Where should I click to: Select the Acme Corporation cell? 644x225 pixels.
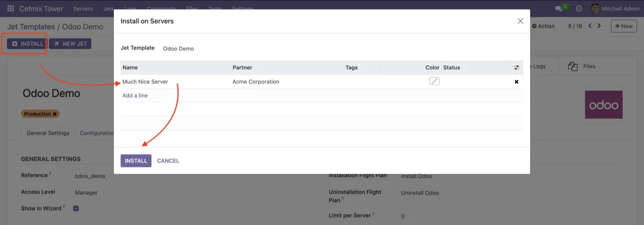(287, 81)
